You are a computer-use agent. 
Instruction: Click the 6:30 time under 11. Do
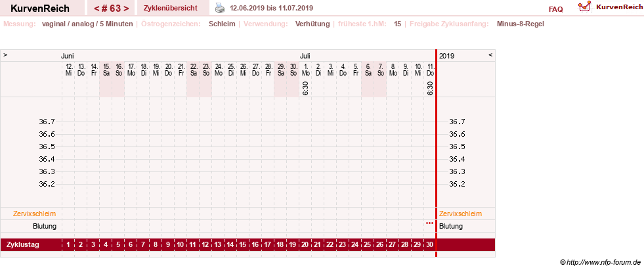pyautogui.click(x=430, y=88)
